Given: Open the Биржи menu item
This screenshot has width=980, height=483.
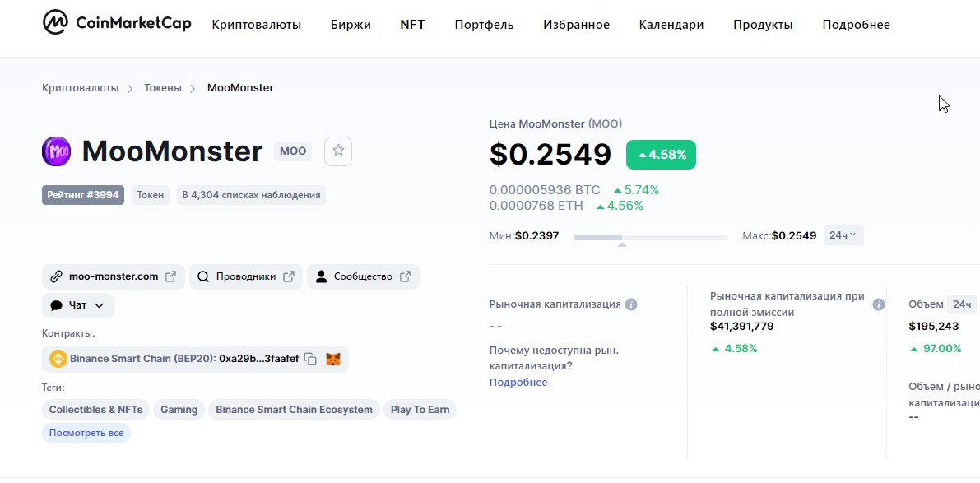Looking at the screenshot, I should (351, 25).
